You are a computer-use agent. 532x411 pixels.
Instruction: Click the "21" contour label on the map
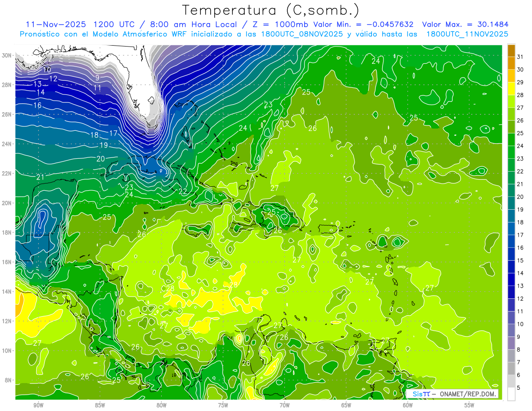click(x=40, y=177)
